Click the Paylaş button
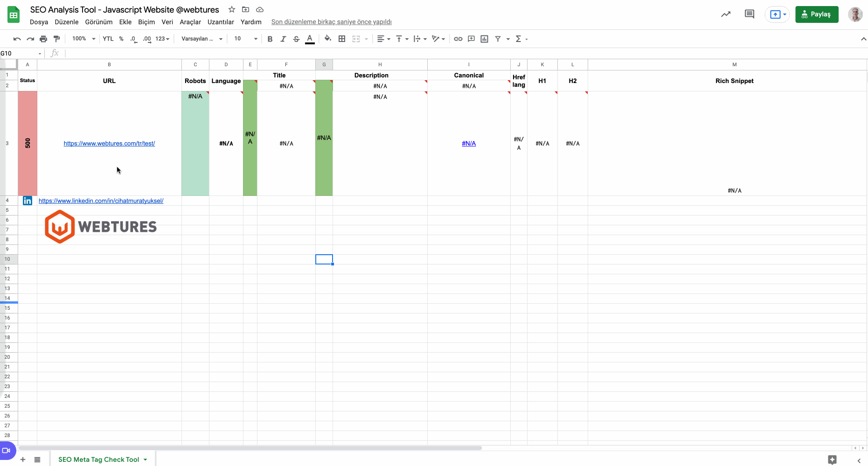Viewport: 868px width, 466px height. click(816, 14)
